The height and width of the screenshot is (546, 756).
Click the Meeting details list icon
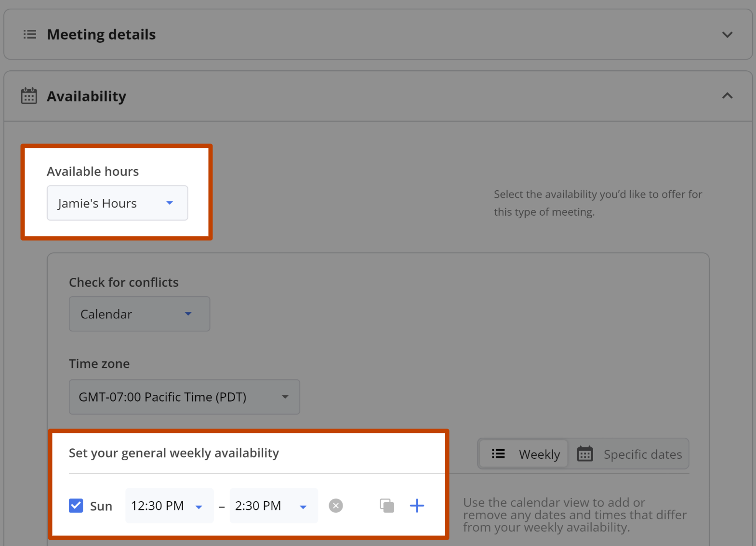[30, 34]
